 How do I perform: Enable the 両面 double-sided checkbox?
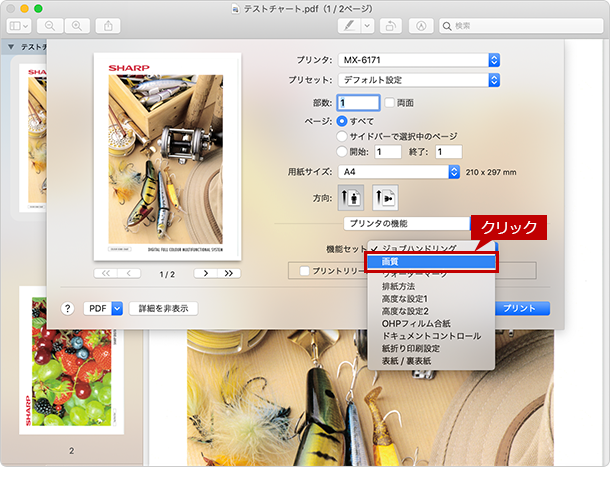pos(389,103)
